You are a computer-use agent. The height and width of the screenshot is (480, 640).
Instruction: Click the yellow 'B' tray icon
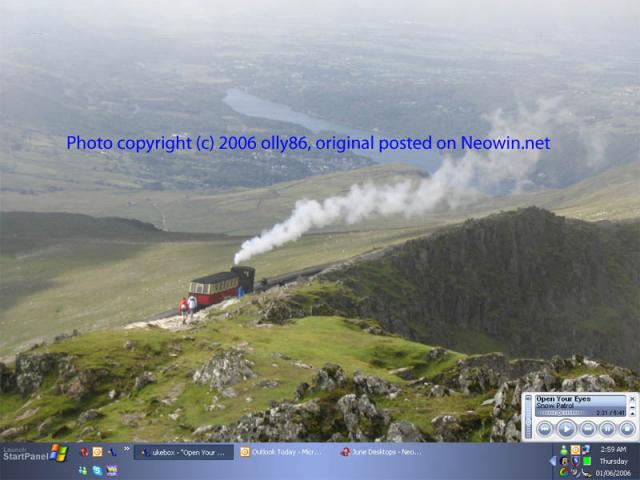tap(564, 461)
